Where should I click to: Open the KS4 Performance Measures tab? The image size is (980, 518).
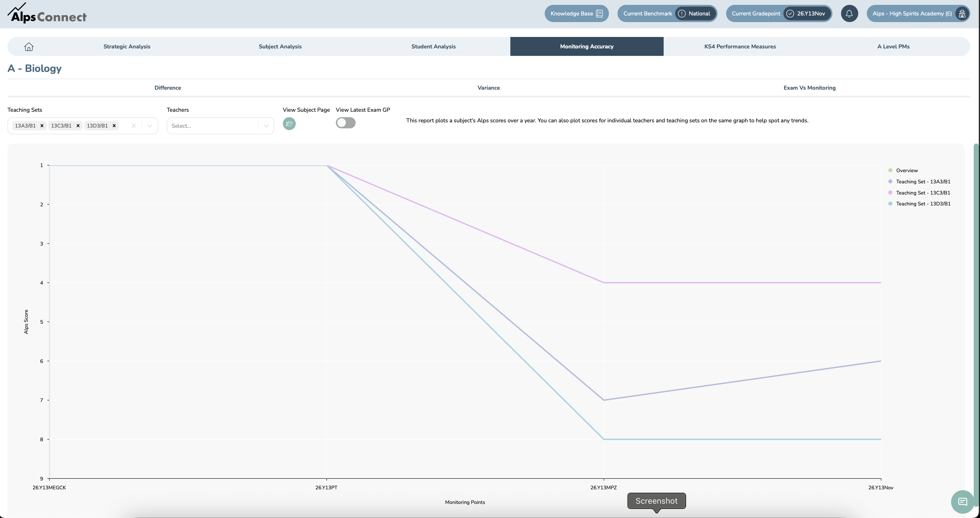tap(740, 46)
